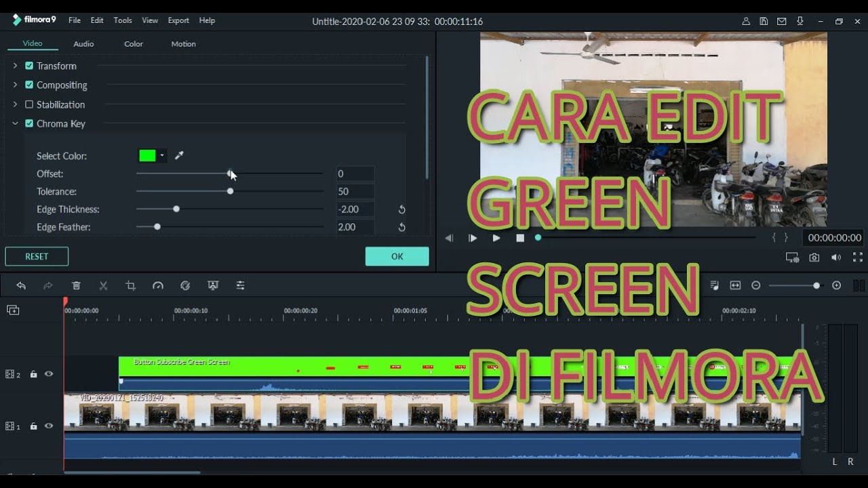Switch to the Color tab
868x488 pixels.
click(x=134, y=44)
